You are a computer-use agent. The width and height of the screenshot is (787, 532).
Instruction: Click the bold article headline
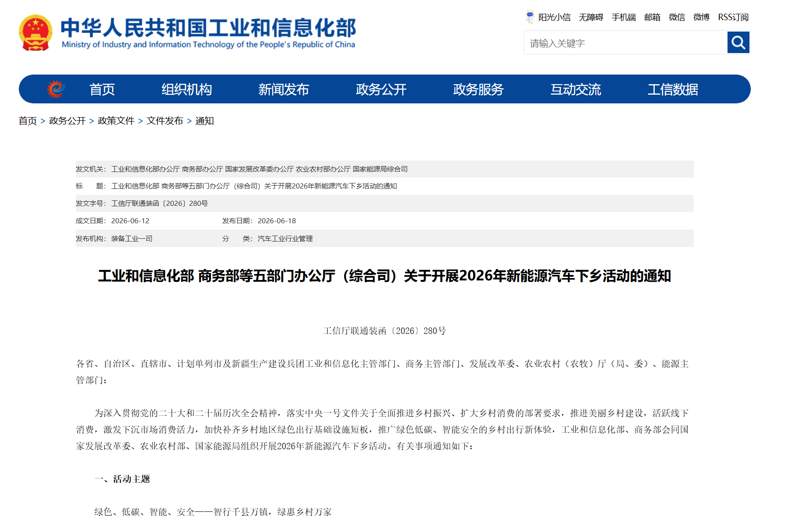coord(384,276)
